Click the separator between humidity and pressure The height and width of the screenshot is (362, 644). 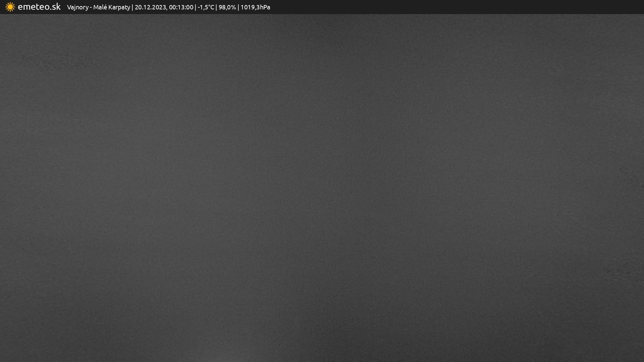238,7
